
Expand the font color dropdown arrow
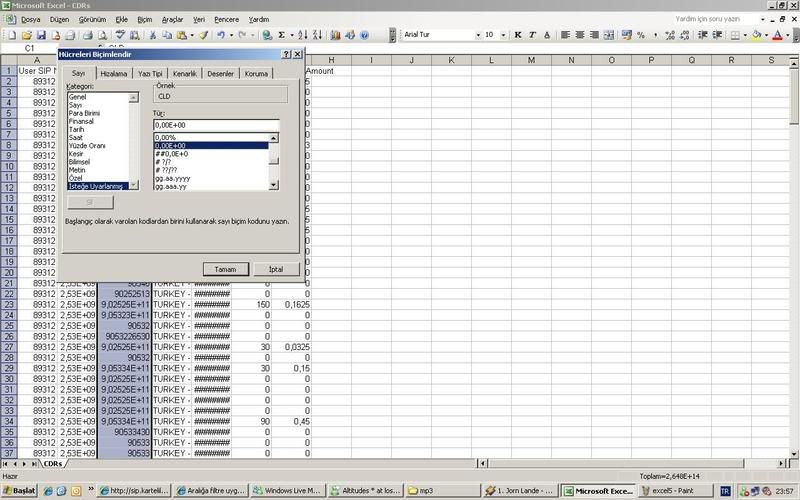(x=788, y=35)
